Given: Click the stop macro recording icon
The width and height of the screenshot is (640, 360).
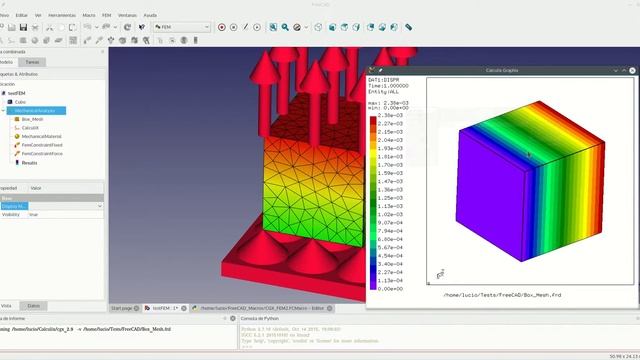Looking at the screenshot, I should (x=233, y=27).
